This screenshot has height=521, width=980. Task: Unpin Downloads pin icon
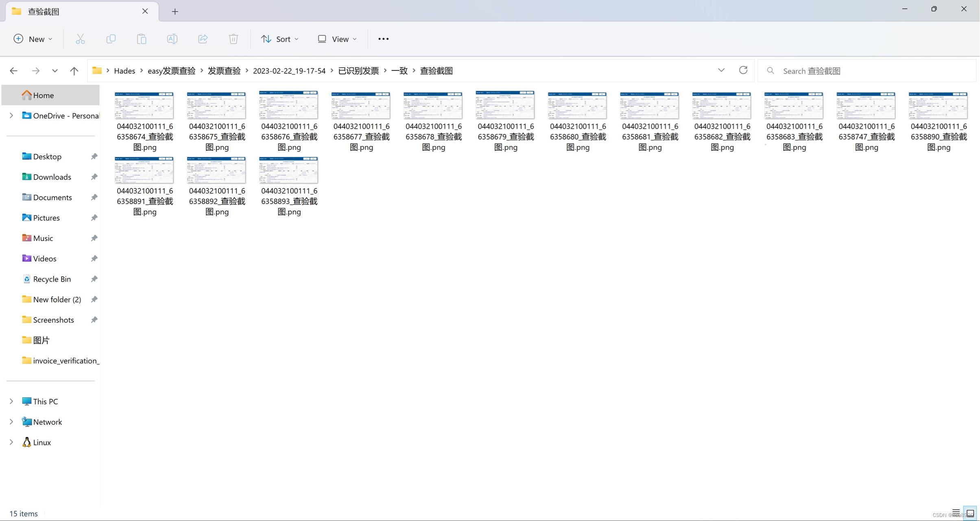click(94, 177)
